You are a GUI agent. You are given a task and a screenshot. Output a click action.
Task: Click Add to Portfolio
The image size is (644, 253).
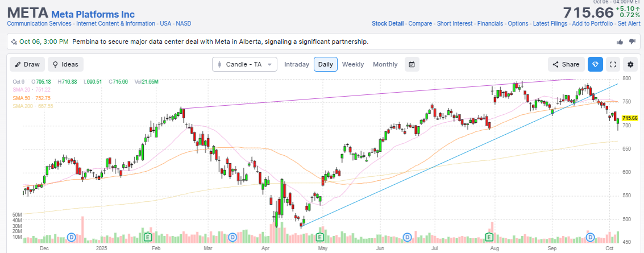click(x=592, y=24)
